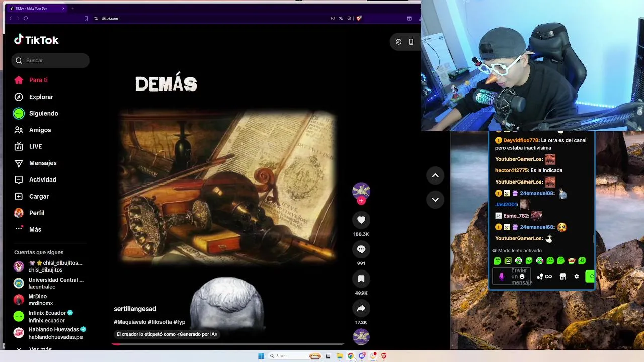Open the spinning sound disc icon
The width and height of the screenshot is (644, 362).
click(x=361, y=336)
